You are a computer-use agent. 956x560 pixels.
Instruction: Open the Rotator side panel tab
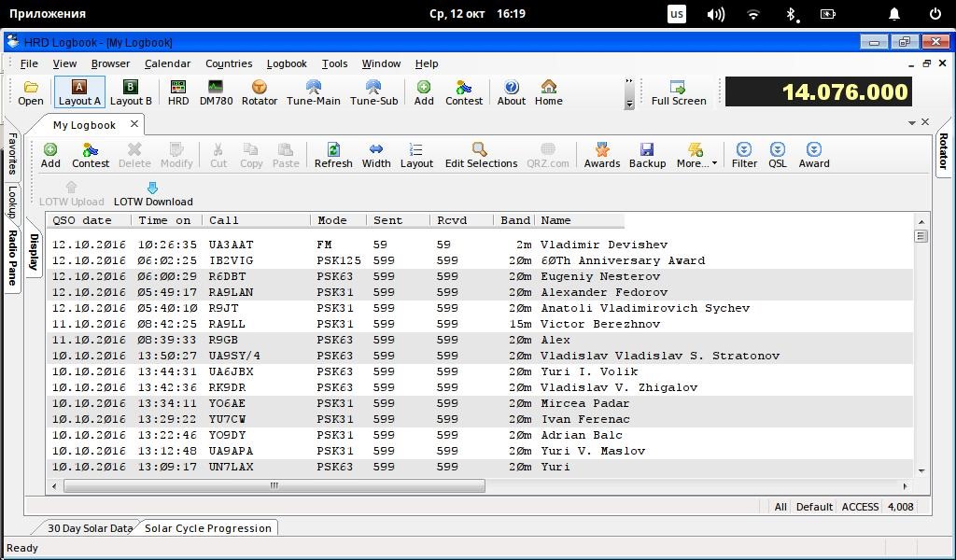(x=943, y=150)
